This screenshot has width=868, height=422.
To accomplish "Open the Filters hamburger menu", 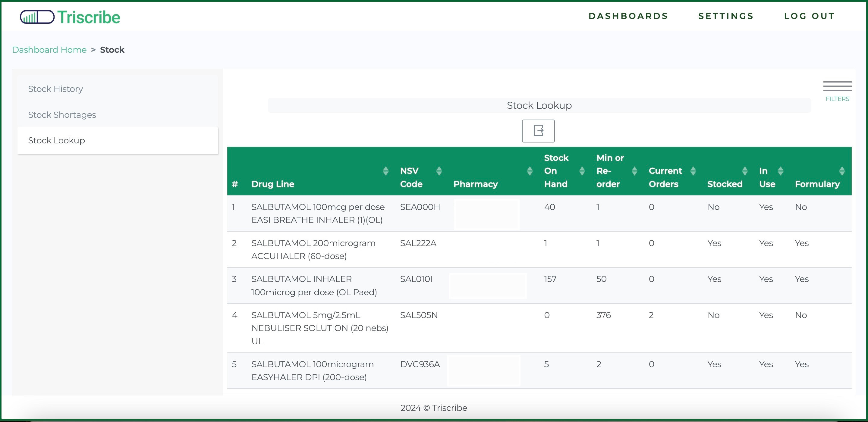I will (x=837, y=86).
